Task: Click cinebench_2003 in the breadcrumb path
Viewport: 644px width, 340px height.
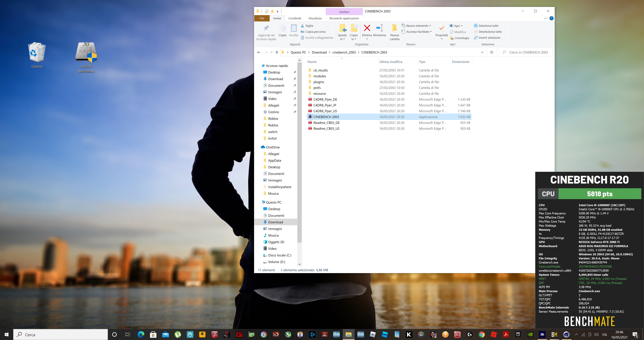Action: coord(344,52)
